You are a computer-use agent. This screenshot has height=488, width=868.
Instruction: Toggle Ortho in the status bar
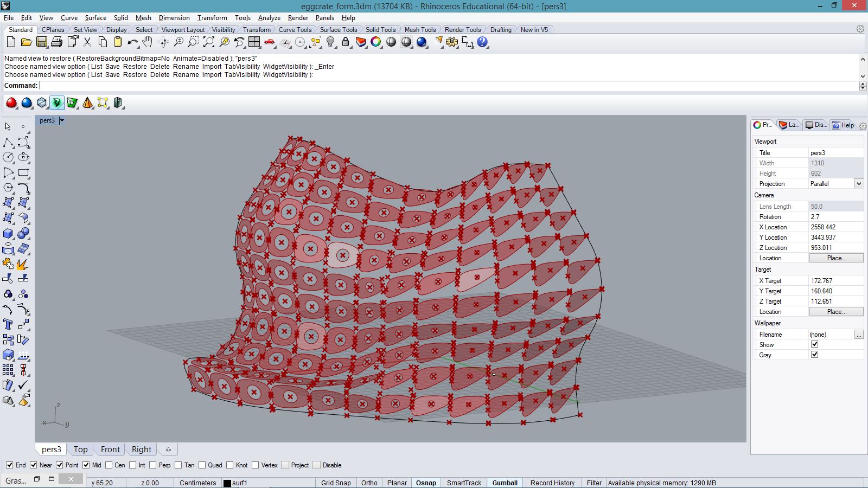[369, 483]
